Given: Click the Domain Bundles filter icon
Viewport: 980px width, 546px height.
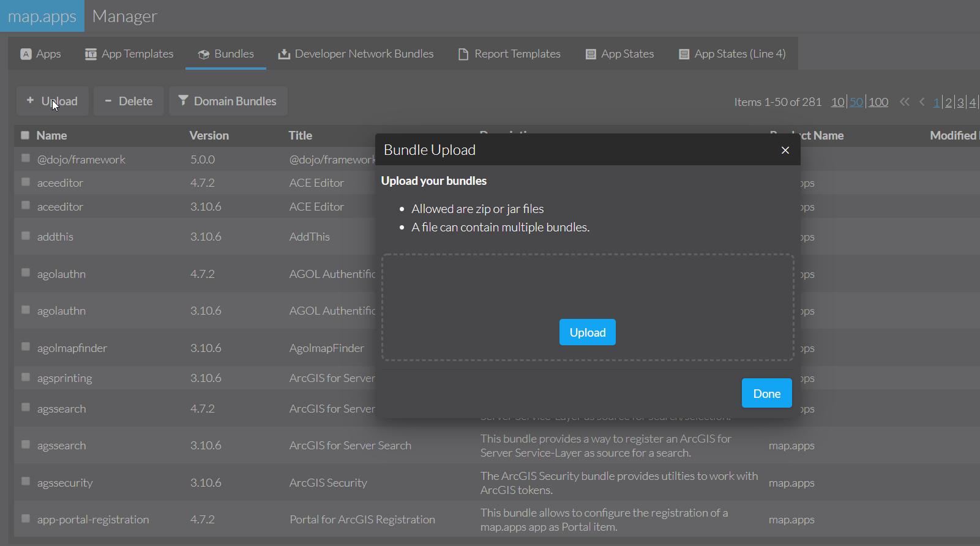Looking at the screenshot, I should [x=183, y=100].
